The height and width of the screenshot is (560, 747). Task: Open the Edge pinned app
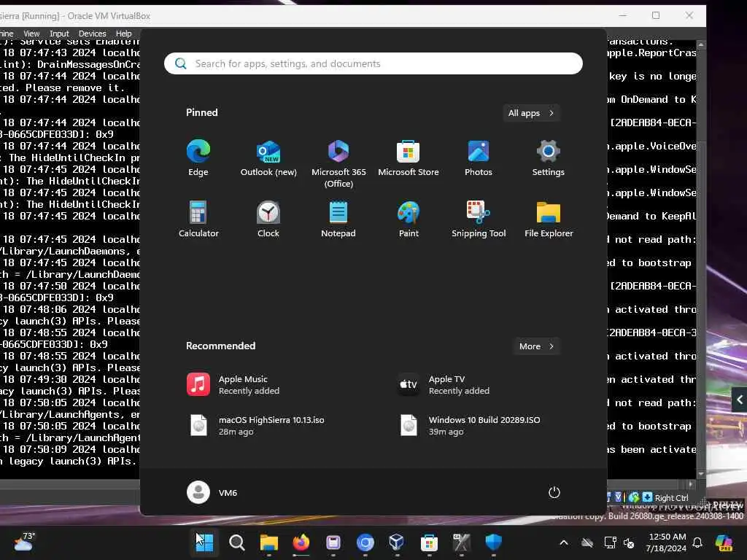[198, 158]
